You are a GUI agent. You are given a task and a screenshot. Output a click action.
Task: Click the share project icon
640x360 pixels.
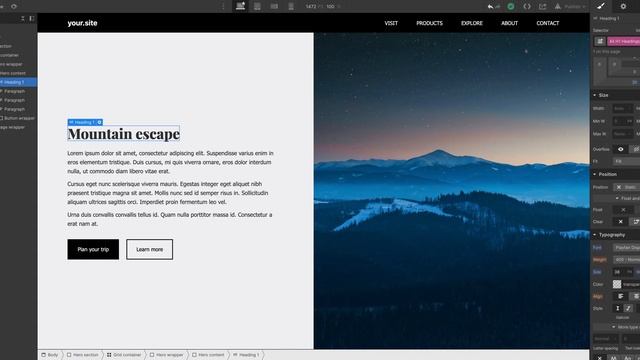(542, 7)
